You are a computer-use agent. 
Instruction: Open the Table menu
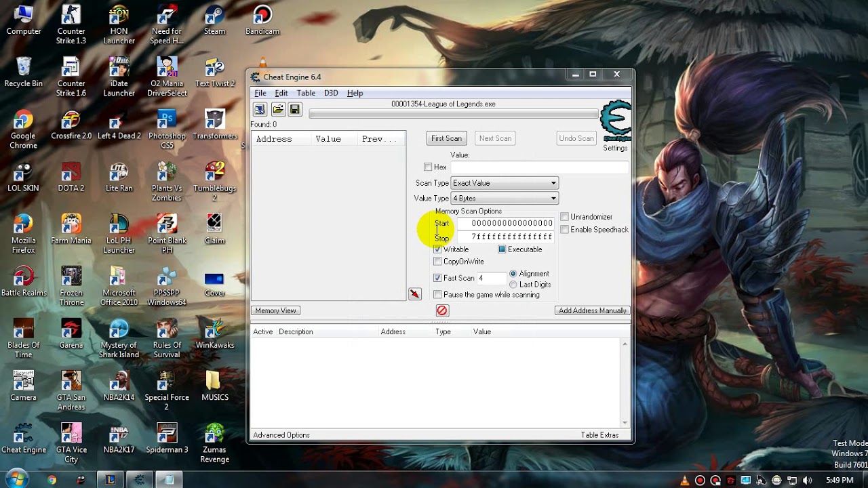[x=306, y=93]
